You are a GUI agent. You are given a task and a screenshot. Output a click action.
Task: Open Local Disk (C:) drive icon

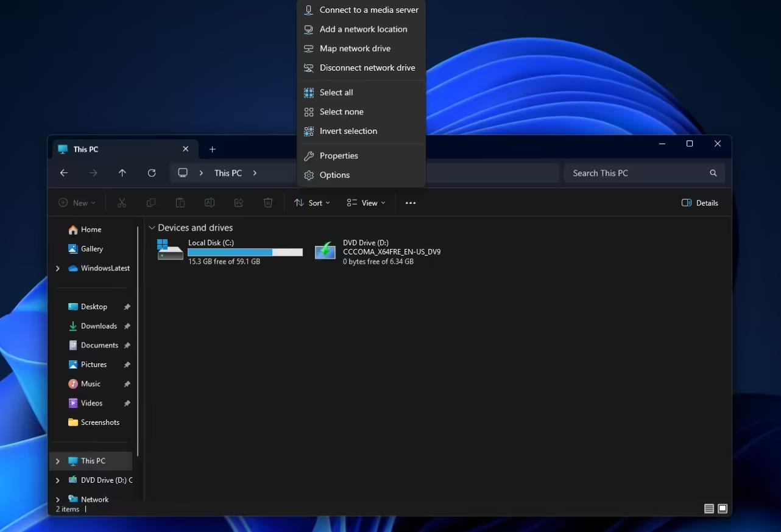click(x=170, y=249)
